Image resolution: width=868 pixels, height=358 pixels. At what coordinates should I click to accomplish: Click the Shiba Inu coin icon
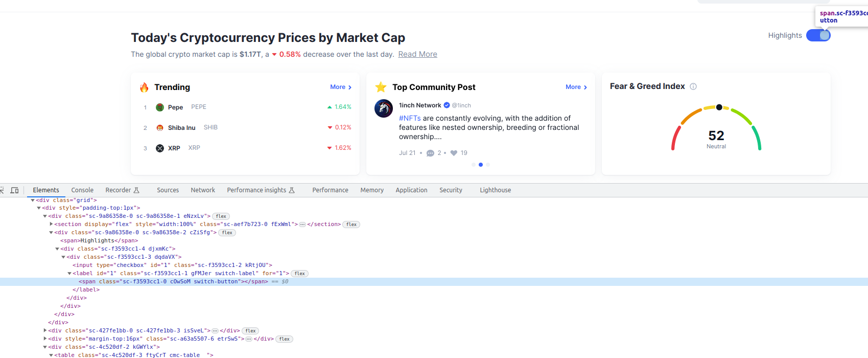pos(160,128)
